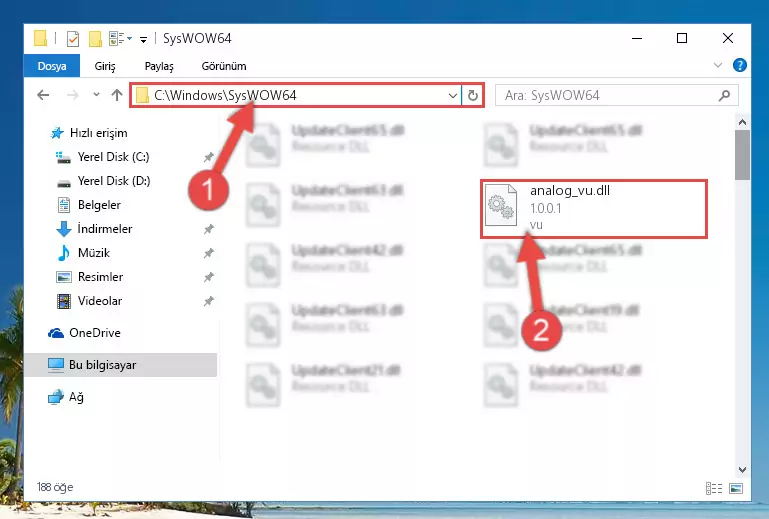Open İndirmeler folder in sidebar
Viewport: 769px width, 519px height.
(x=104, y=229)
